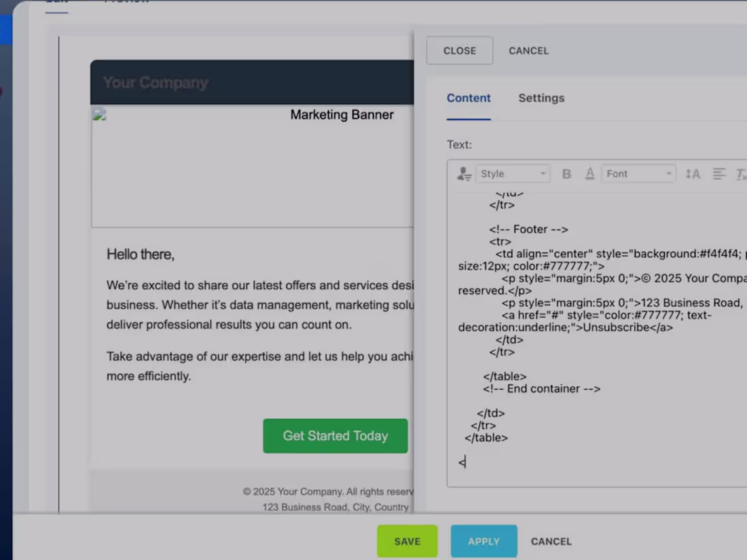
Task: Click the personalization insert icon
Action: click(x=464, y=174)
